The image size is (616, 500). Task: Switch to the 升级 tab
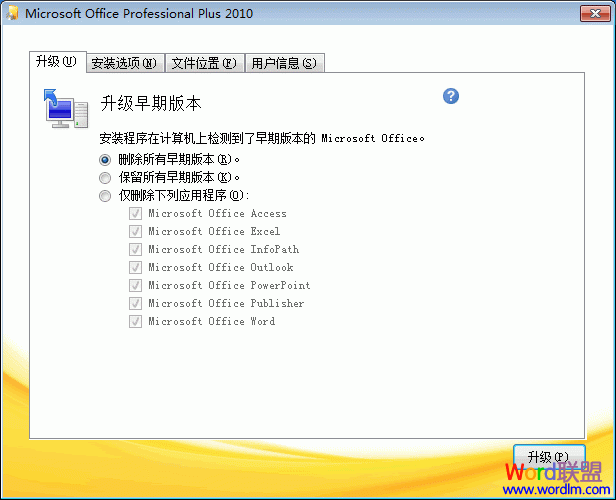[x=56, y=62]
